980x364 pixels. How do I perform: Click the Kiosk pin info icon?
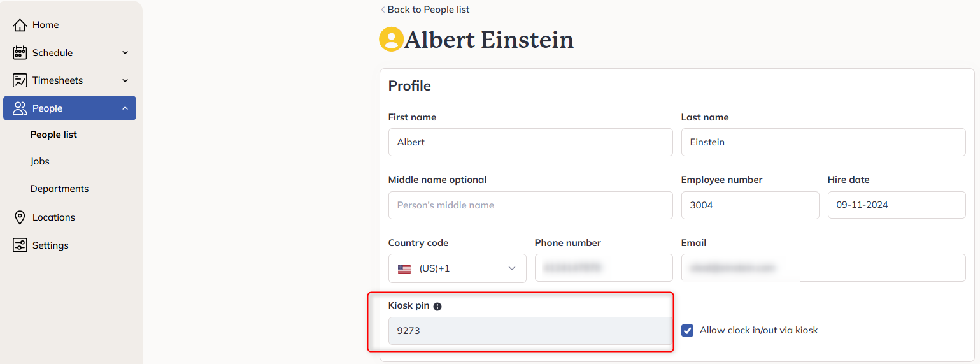tap(437, 306)
